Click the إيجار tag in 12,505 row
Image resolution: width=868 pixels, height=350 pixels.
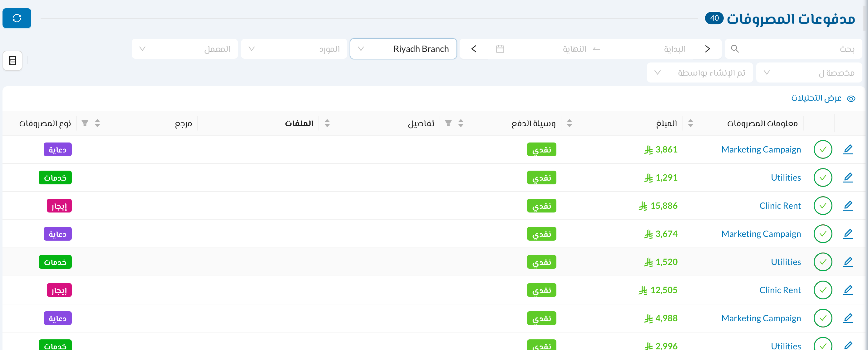tap(59, 290)
